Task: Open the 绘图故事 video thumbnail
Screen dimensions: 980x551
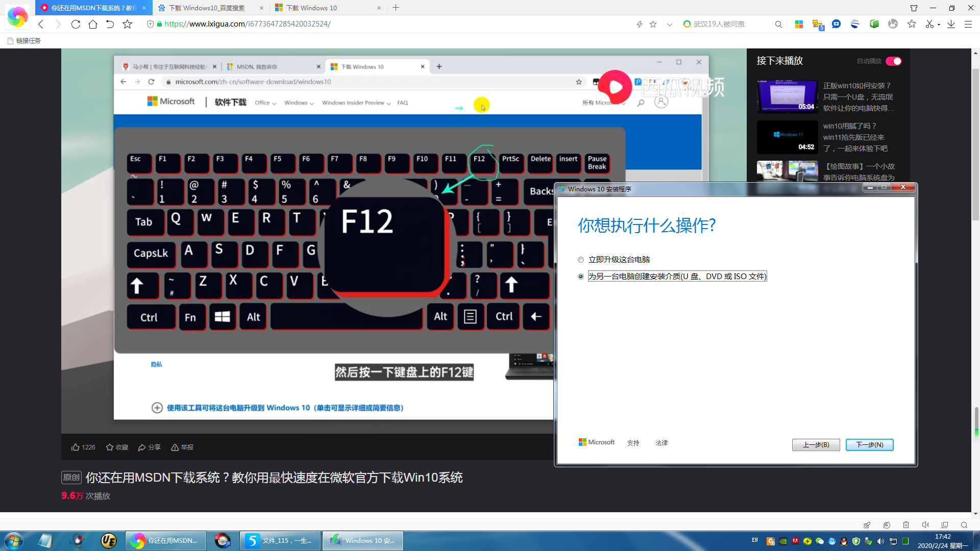Action: pos(787,171)
